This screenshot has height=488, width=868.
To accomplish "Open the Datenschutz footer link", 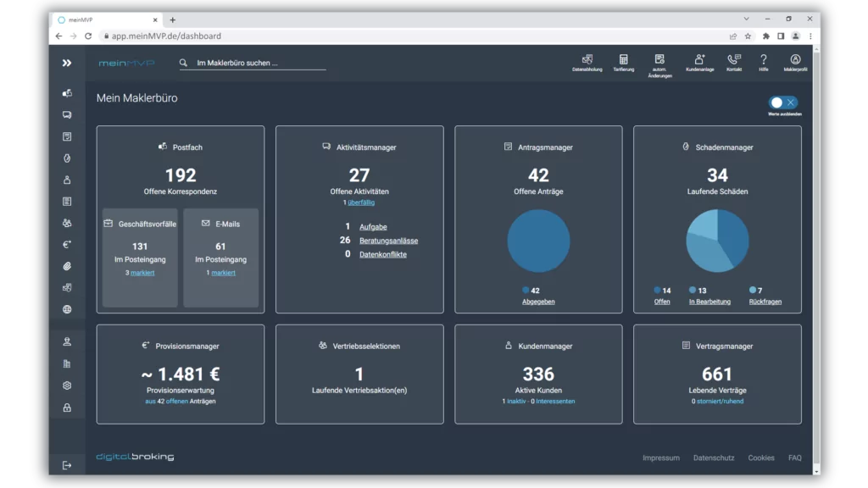I will (x=714, y=457).
